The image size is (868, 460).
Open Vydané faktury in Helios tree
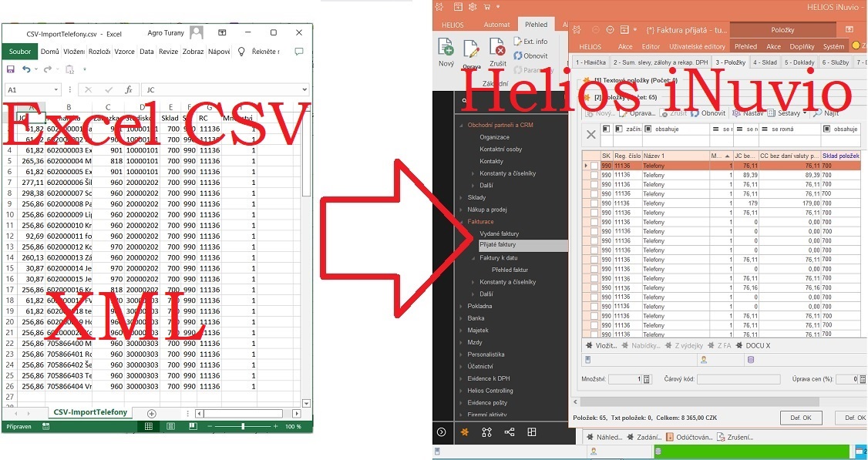500,233
